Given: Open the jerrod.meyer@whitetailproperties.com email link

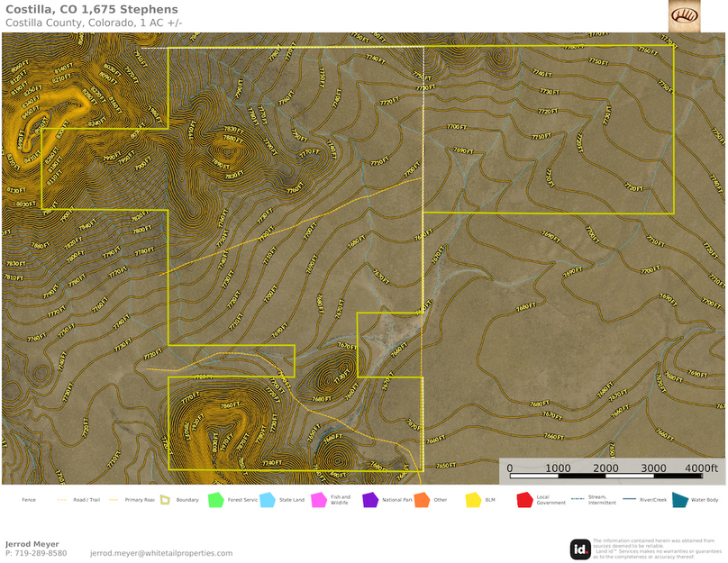Looking at the screenshot, I should click(161, 553).
